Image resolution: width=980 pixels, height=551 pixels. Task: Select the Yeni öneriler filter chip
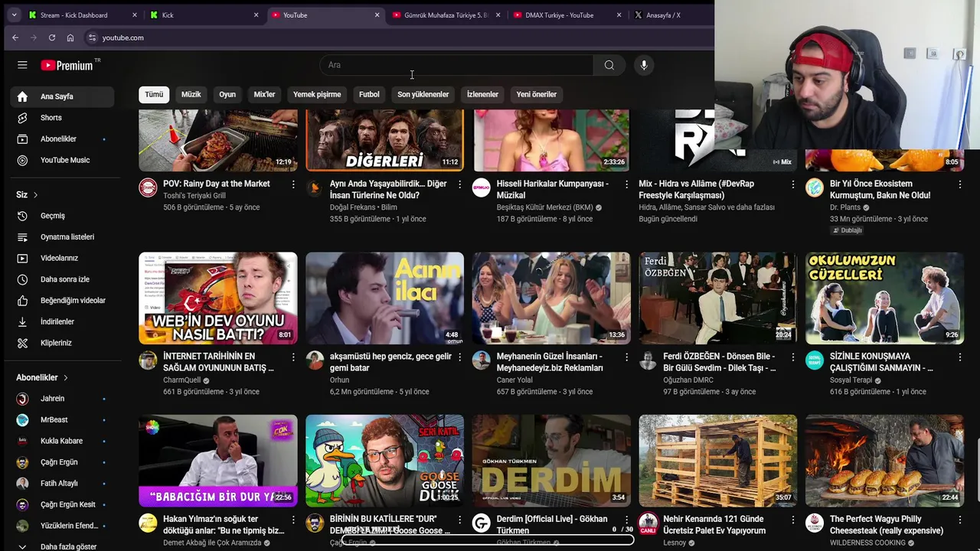pos(536,94)
